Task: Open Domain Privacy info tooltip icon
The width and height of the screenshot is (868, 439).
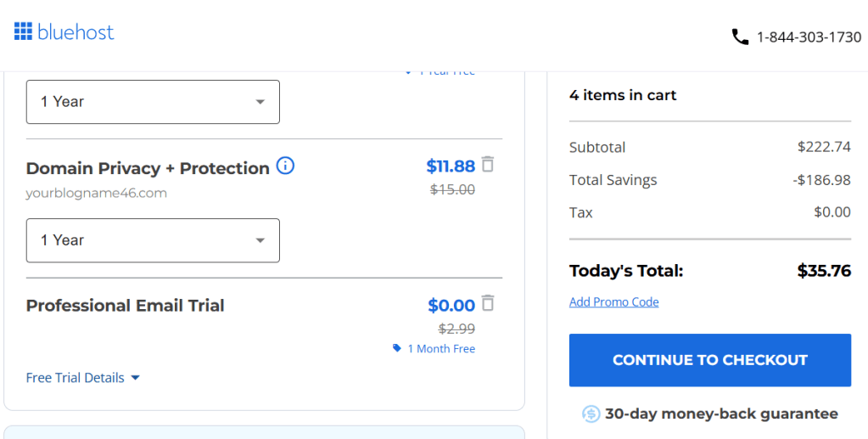Action: 286,166
